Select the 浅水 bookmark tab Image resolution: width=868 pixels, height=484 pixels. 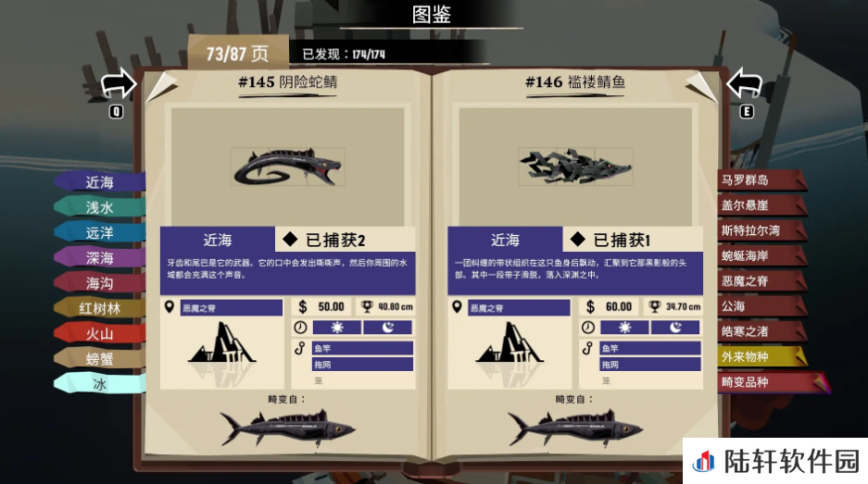coord(100,207)
